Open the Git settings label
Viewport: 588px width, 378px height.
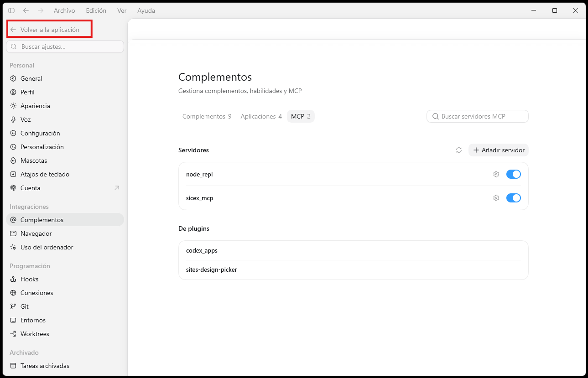pos(25,306)
